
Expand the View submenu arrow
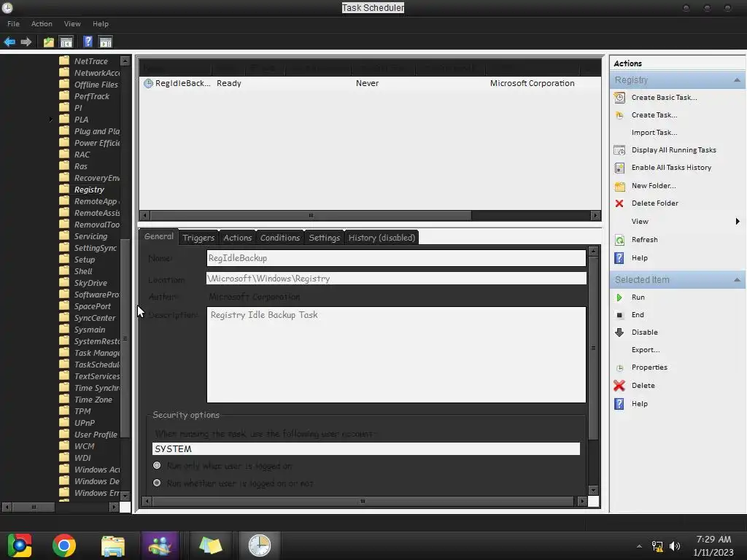pyautogui.click(x=738, y=222)
